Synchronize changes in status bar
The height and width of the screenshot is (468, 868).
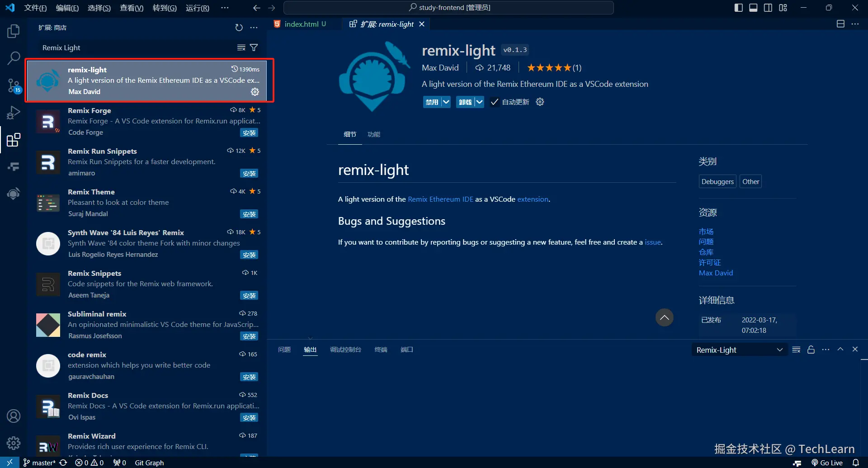pyautogui.click(x=63, y=463)
